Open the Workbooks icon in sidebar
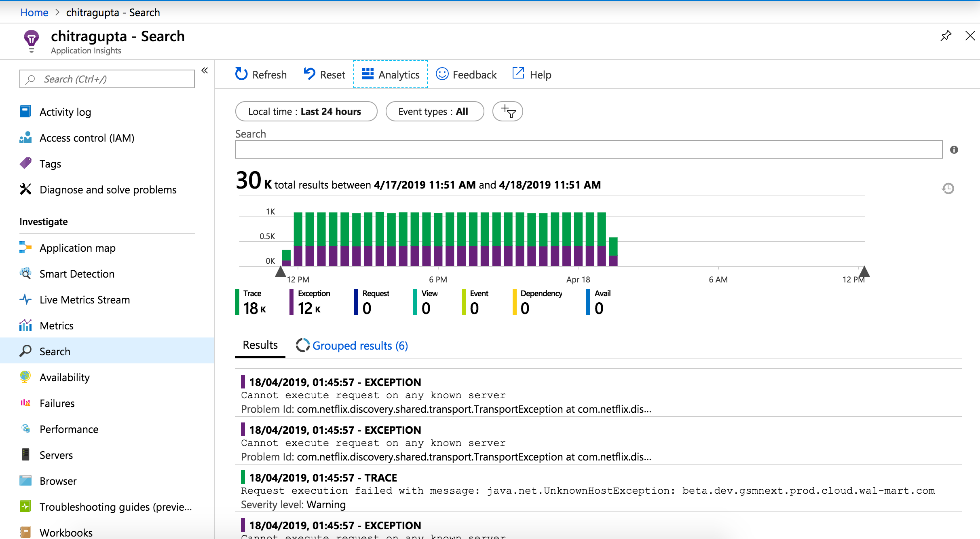980x539 pixels. (x=25, y=532)
